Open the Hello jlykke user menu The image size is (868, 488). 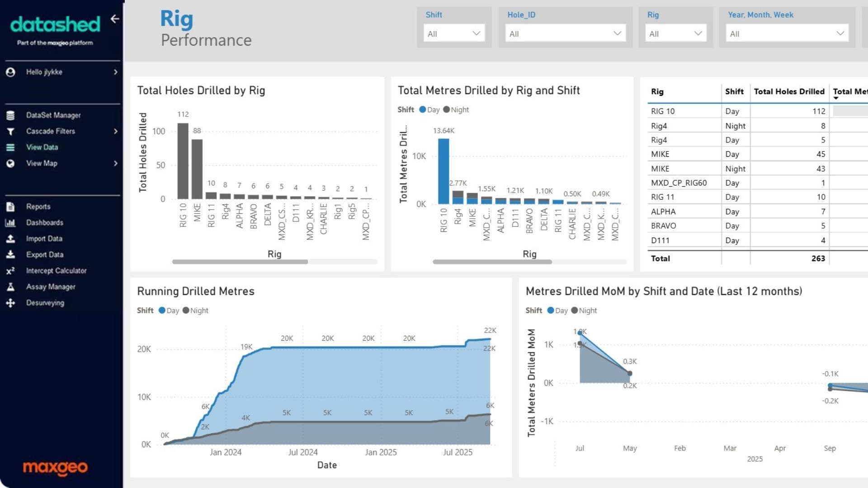click(x=44, y=72)
